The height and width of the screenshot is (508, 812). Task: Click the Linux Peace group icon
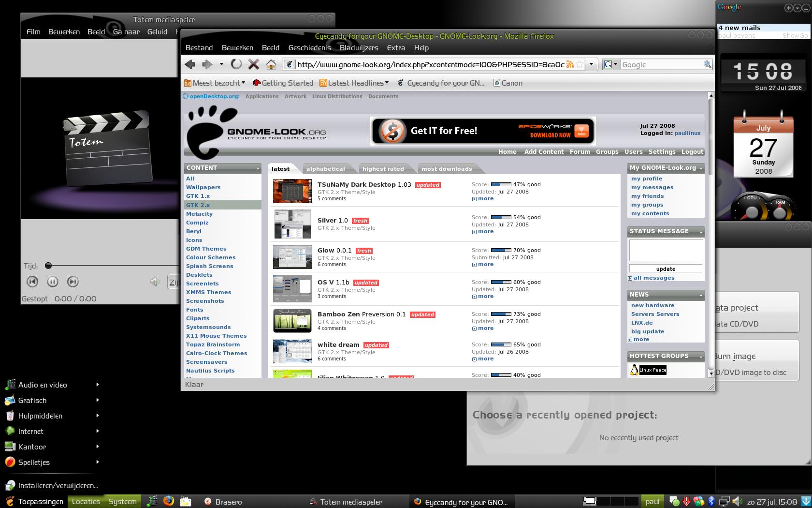[x=648, y=370]
